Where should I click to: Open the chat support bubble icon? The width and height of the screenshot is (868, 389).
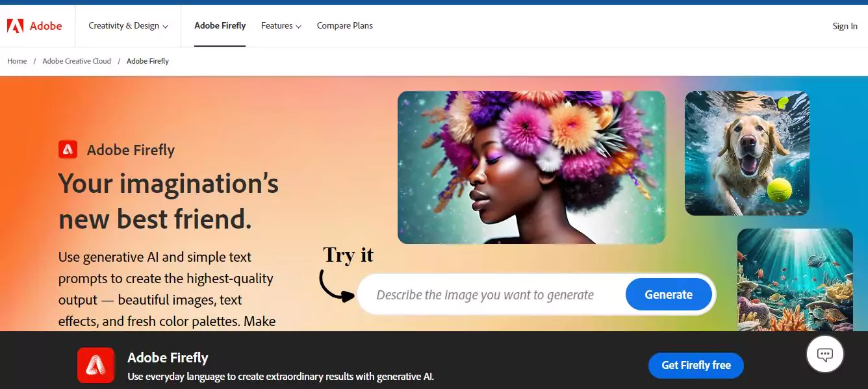coord(825,355)
